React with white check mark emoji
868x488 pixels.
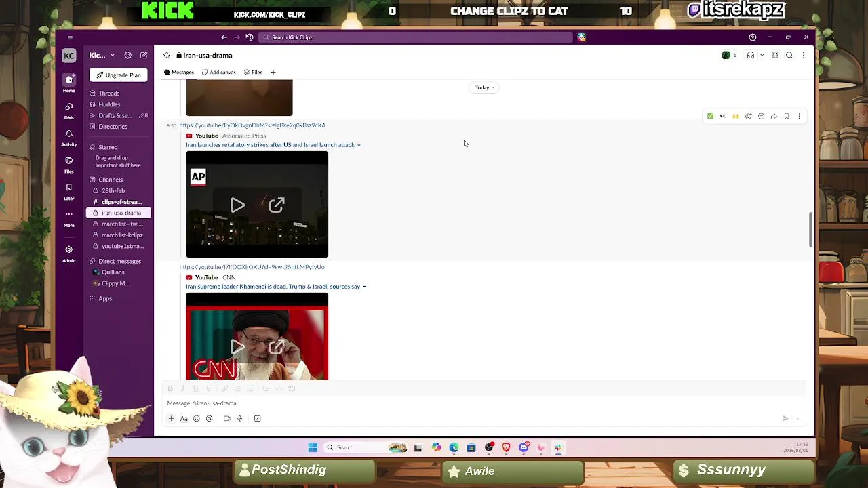click(x=710, y=116)
